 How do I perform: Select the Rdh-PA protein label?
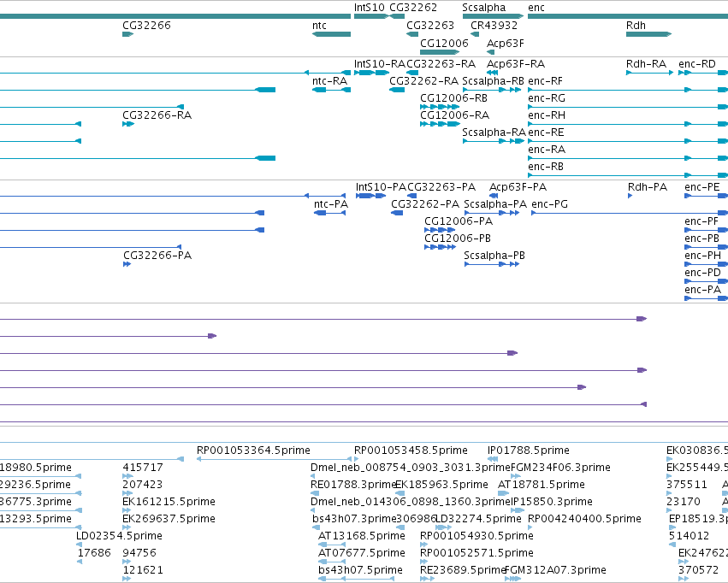(648, 187)
